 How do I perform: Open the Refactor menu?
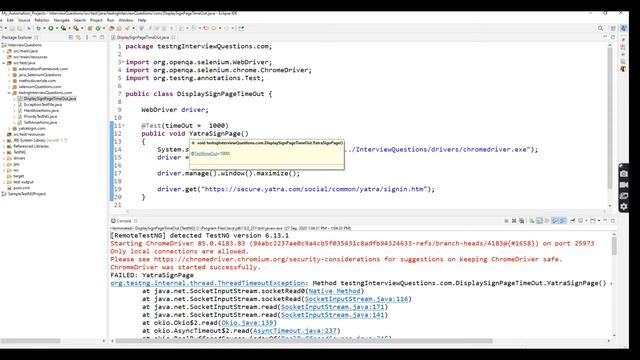coord(42,20)
